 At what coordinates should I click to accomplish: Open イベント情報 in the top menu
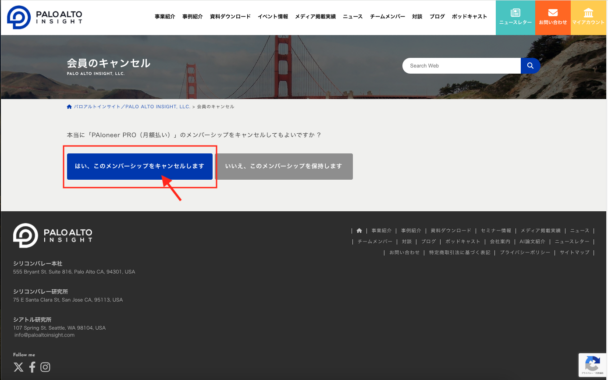(273, 17)
